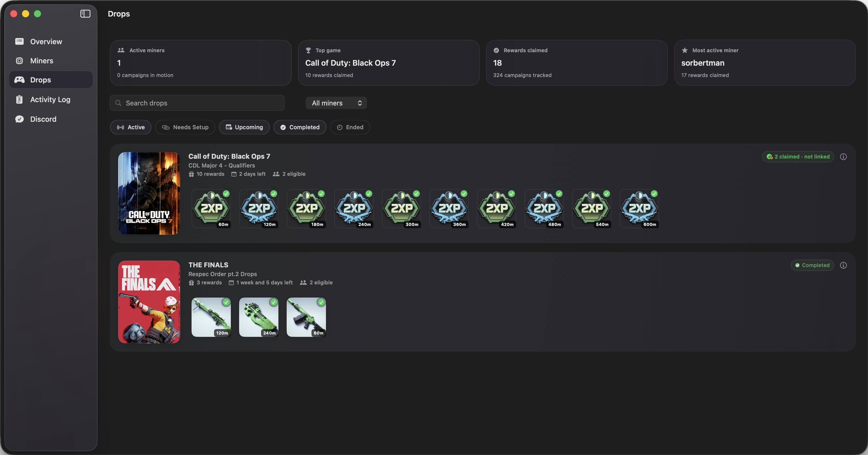Viewport: 868px width, 455px height.
Task: Click THE FINALS campaign title
Action: click(208, 265)
